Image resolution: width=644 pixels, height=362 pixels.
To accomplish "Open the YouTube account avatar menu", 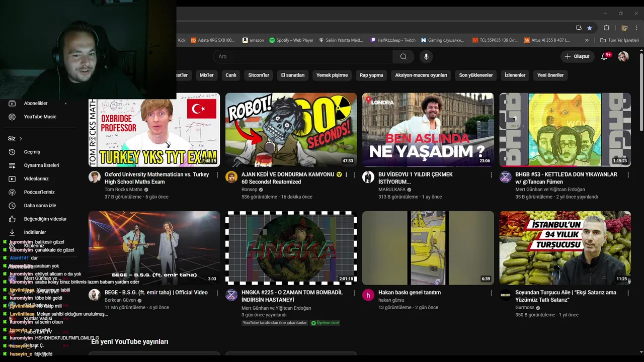I will click(623, 57).
